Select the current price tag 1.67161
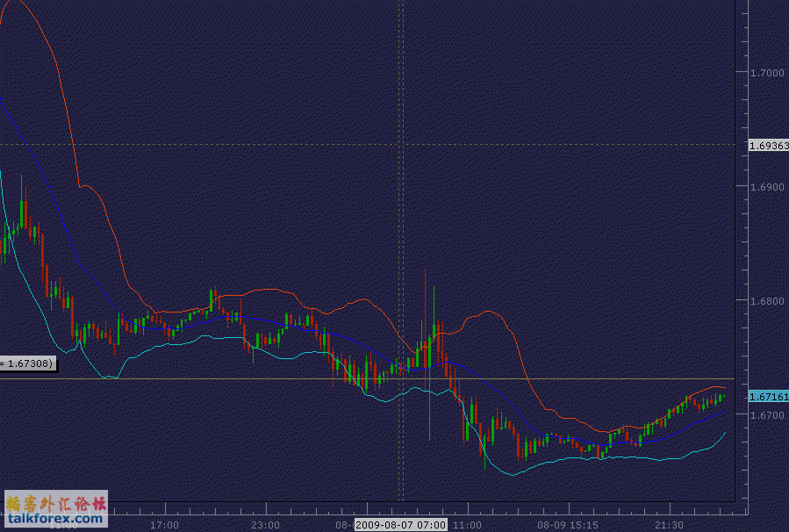789x532 pixels. point(769,397)
